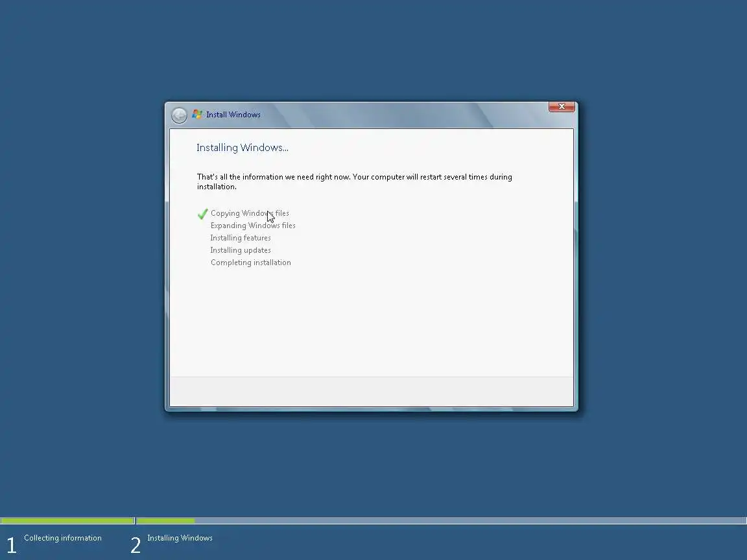The height and width of the screenshot is (560, 747).
Task: Click the 'Collecting information' stage label
Action: pos(63,538)
